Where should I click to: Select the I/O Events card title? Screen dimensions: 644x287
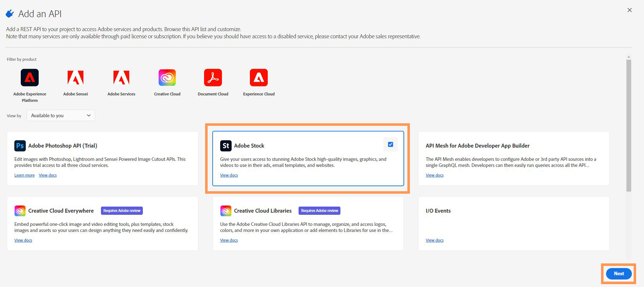click(438, 211)
